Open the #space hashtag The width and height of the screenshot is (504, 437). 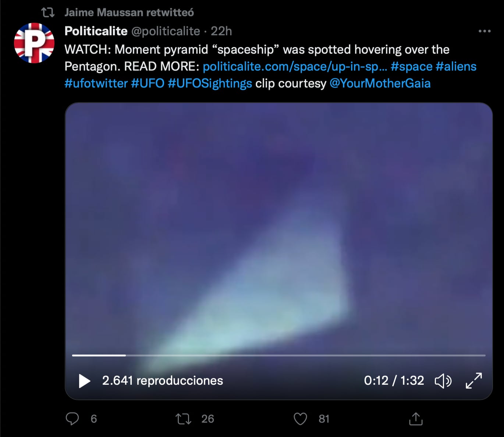(412, 66)
